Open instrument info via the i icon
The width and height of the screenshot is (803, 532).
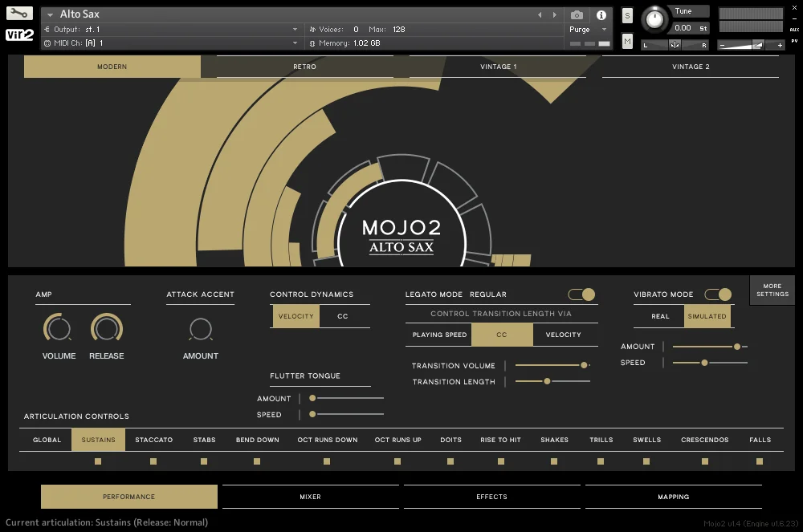(601, 15)
